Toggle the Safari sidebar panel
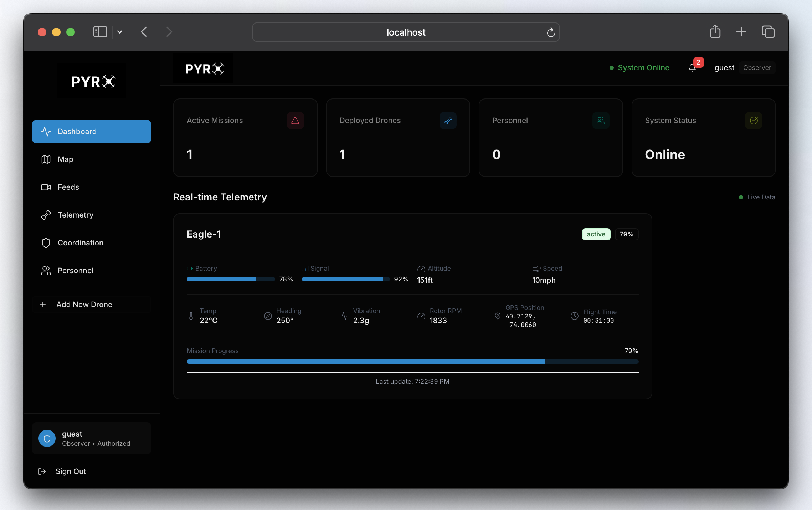 pos(100,32)
